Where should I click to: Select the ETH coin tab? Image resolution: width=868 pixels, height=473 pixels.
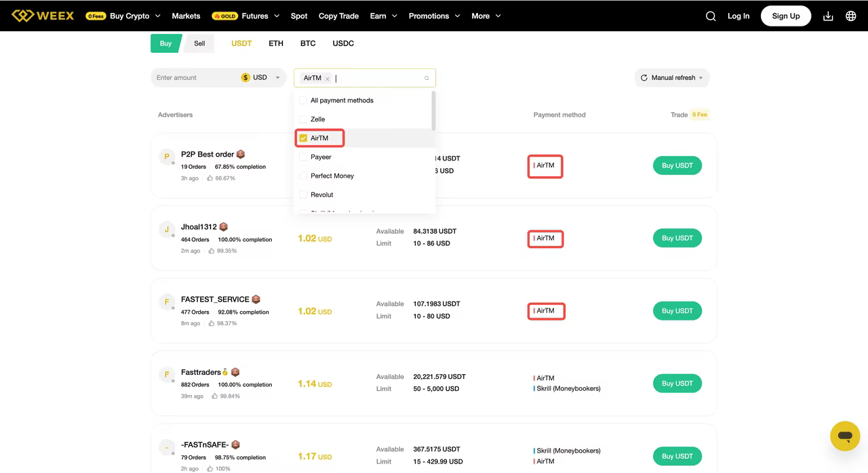click(x=276, y=43)
